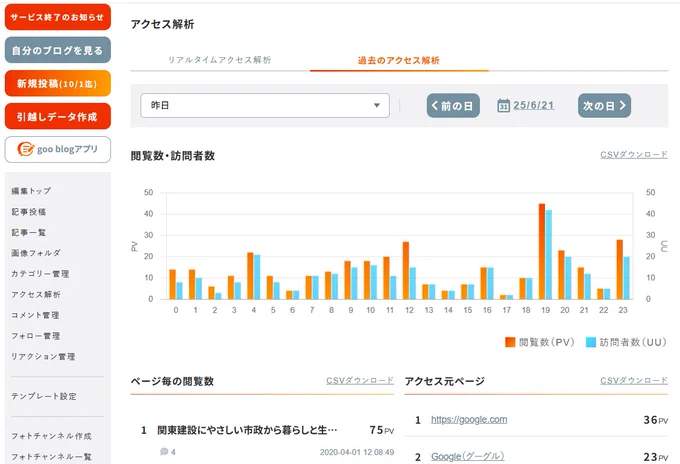Open フォトチャンネル作成 in sidebar

click(x=52, y=436)
